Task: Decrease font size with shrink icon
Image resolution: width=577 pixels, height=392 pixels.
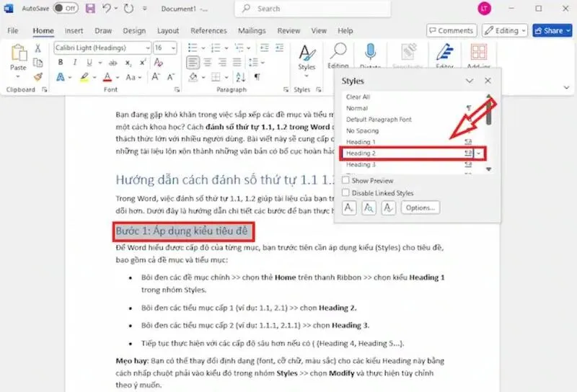Action: tap(171, 77)
